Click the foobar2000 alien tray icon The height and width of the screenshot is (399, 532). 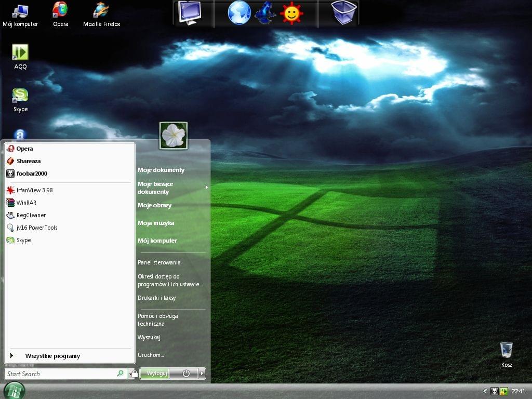pos(495,391)
